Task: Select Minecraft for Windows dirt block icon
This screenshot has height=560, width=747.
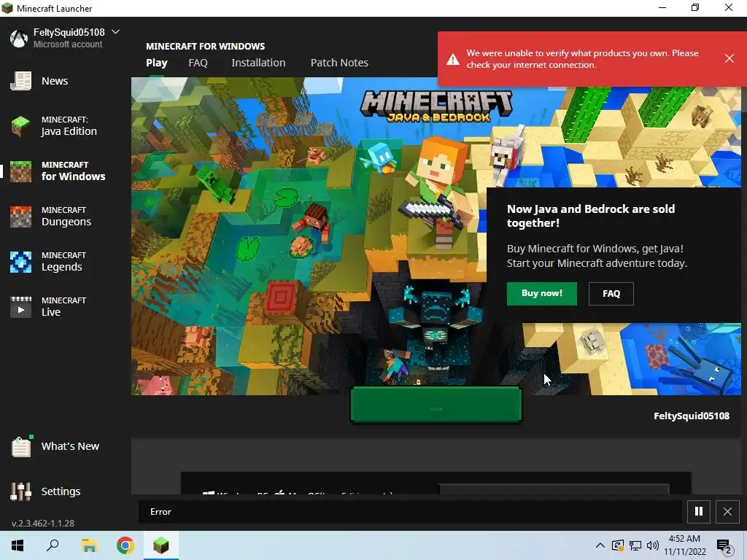Action: coord(20,171)
